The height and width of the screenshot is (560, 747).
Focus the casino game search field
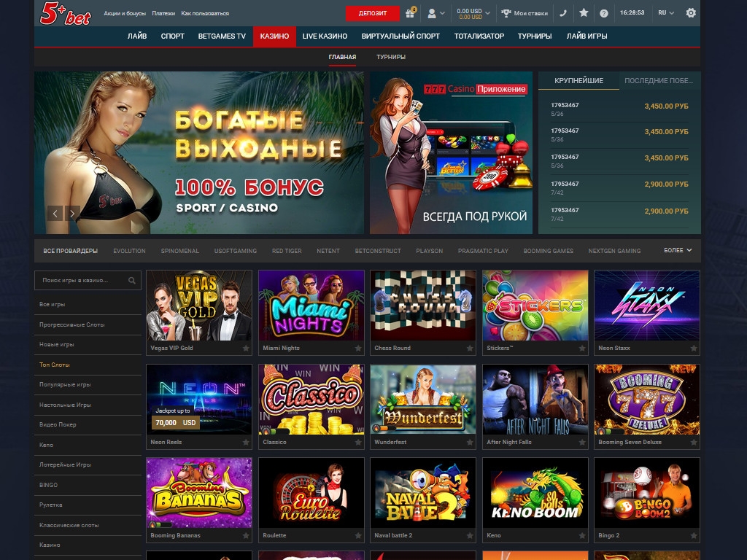pyautogui.click(x=80, y=280)
